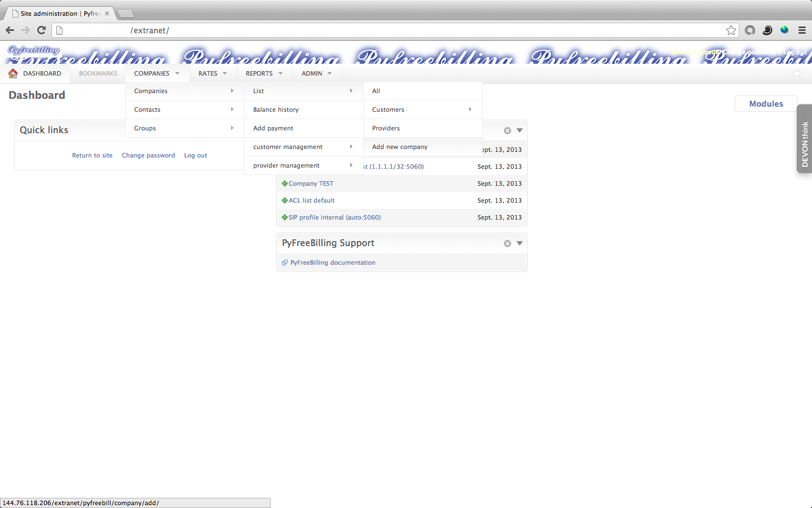Click the swirl extension icon in browser toolbar
Screen dimensions: 812x508
767,30
